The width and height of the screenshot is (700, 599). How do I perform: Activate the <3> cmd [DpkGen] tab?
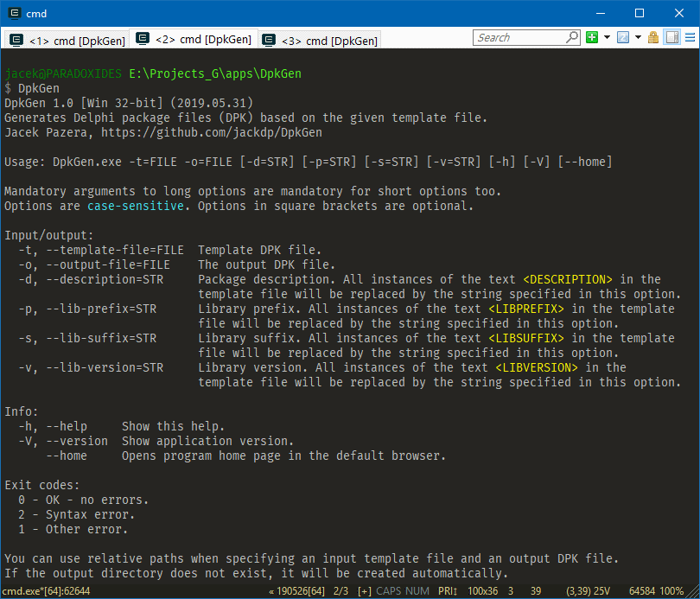pyautogui.click(x=320, y=40)
